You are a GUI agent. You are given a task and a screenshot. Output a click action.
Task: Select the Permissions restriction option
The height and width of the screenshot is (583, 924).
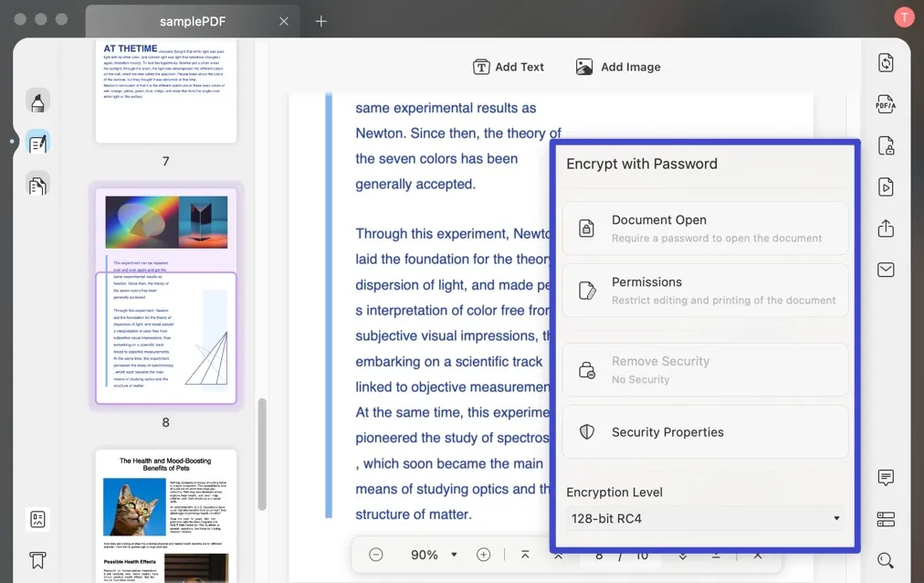[x=705, y=291]
